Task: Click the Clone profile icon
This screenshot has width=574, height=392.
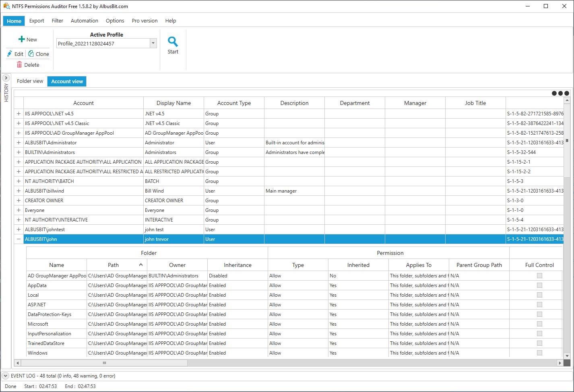Action: [31, 53]
